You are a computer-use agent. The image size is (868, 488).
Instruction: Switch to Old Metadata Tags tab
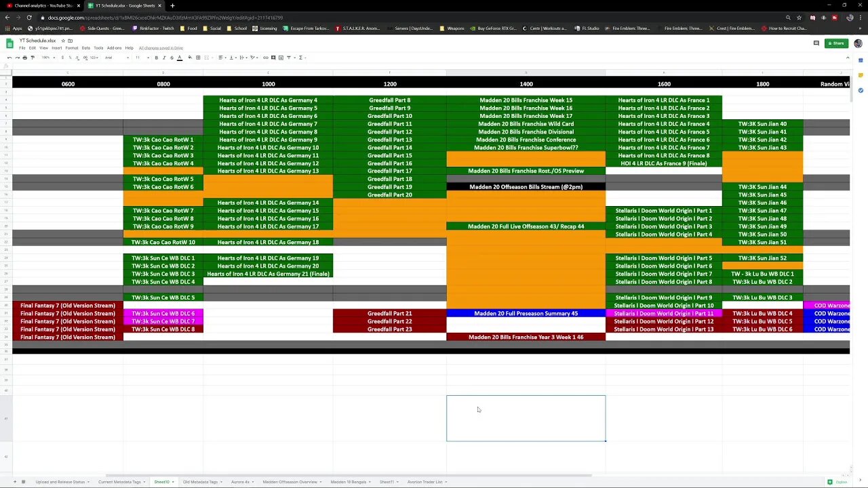[200, 482]
